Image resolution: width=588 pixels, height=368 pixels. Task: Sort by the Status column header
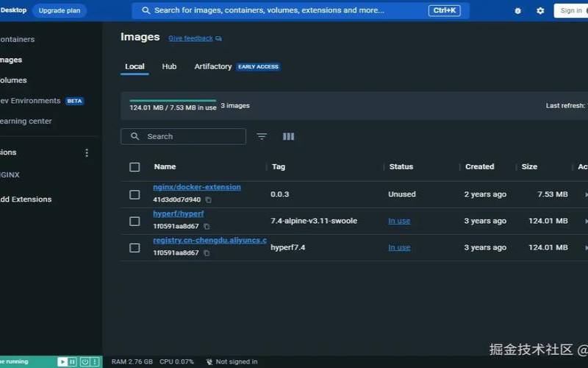(x=401, y=167)
